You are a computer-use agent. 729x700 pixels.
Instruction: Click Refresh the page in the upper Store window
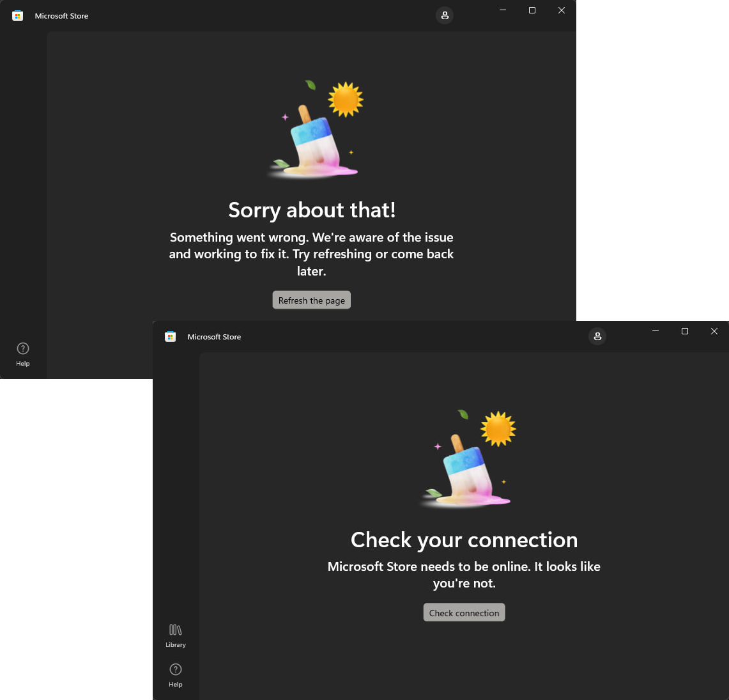[x=312, y=300]
